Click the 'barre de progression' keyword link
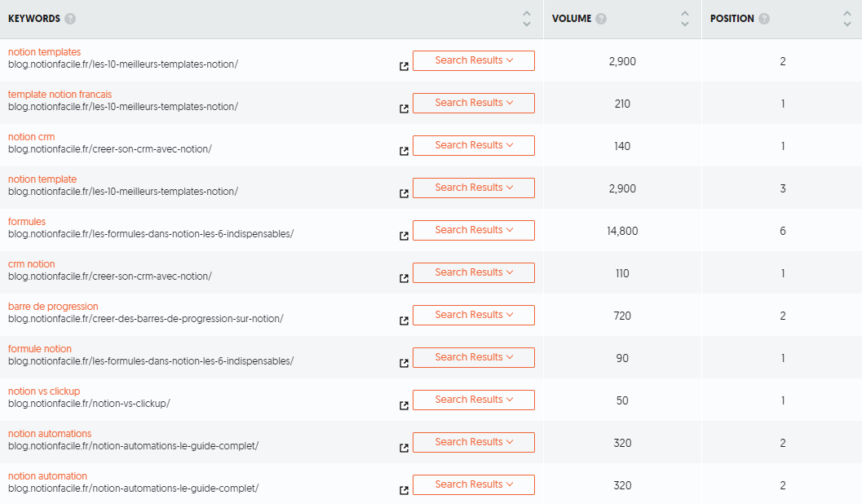The width and height of the screenshot is (862, 504). (53, 307)
